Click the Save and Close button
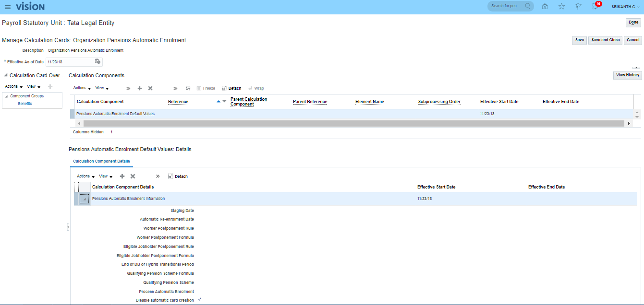Viewport: 644px width, 305px height. tap(605, 40)
